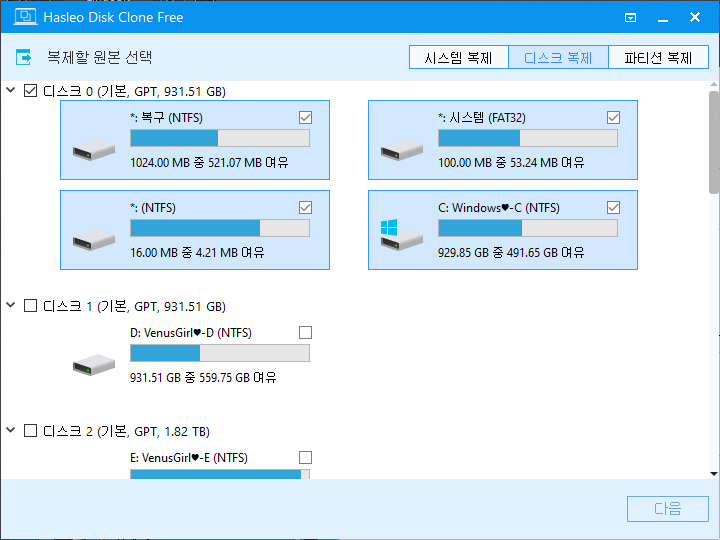This screenshot has width=720, height=540.
Task: Close the Hasleo Disk Clone window
Action: (695, 17)
